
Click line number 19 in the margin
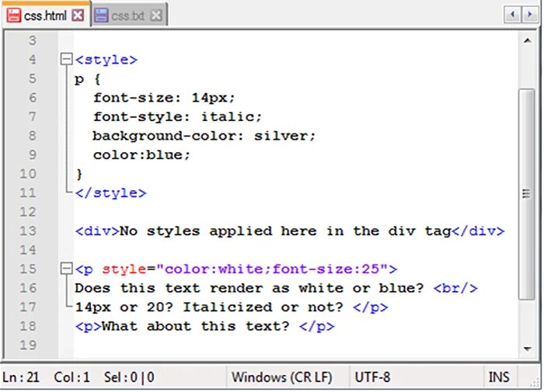coord(28,345)
